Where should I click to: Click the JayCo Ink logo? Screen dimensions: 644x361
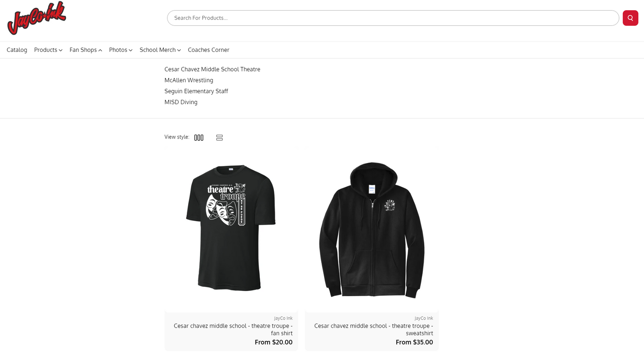36,18
